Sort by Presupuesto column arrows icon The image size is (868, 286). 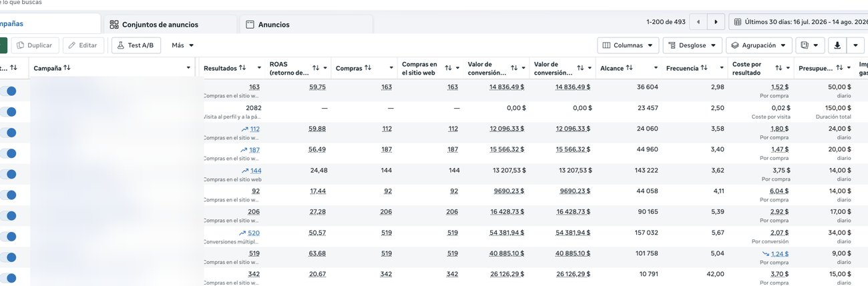pos(840,68)
